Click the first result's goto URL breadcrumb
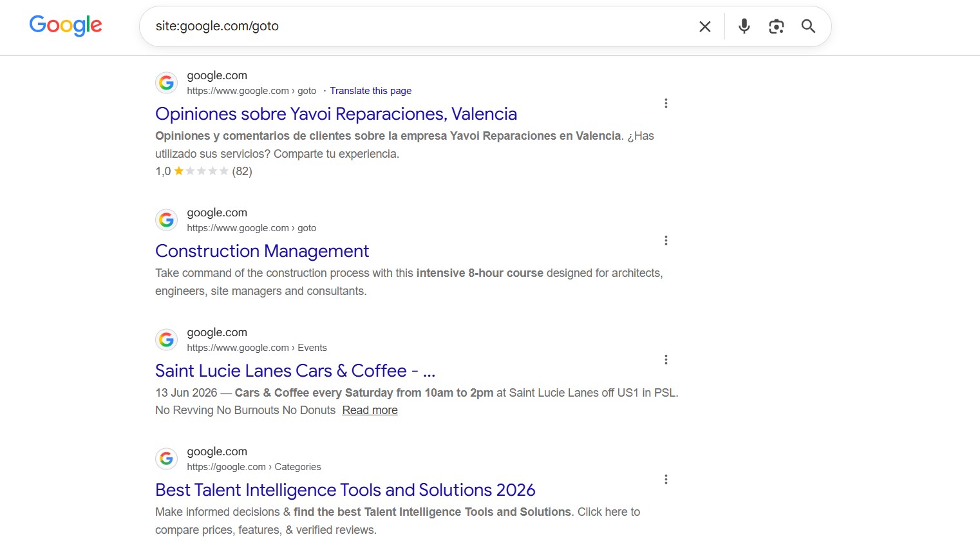Screen dimensions: 980x548 252,91
